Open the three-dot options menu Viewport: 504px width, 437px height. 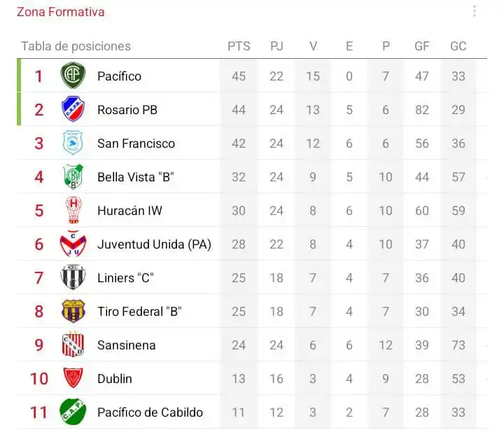[x=475, y=11]
